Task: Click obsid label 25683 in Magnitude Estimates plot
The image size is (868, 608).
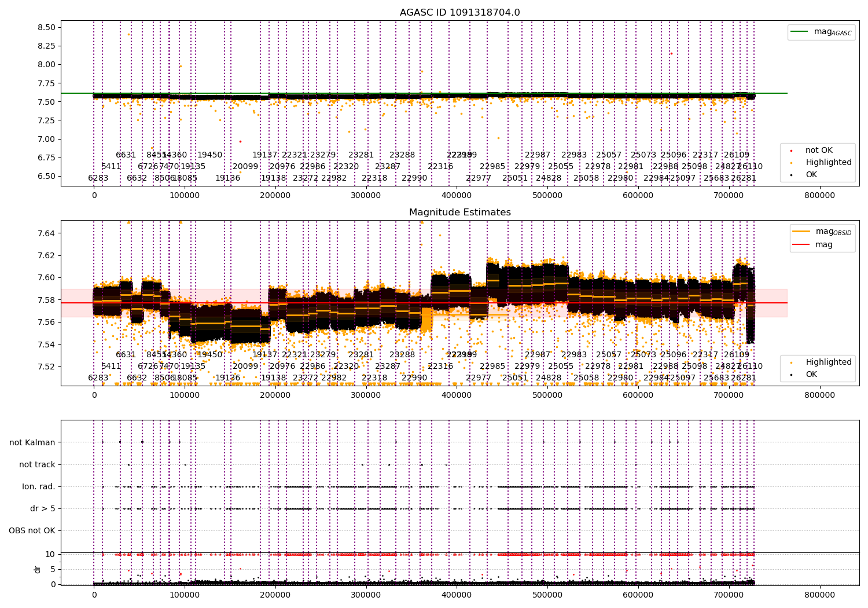Action: [x=716, y=378]
